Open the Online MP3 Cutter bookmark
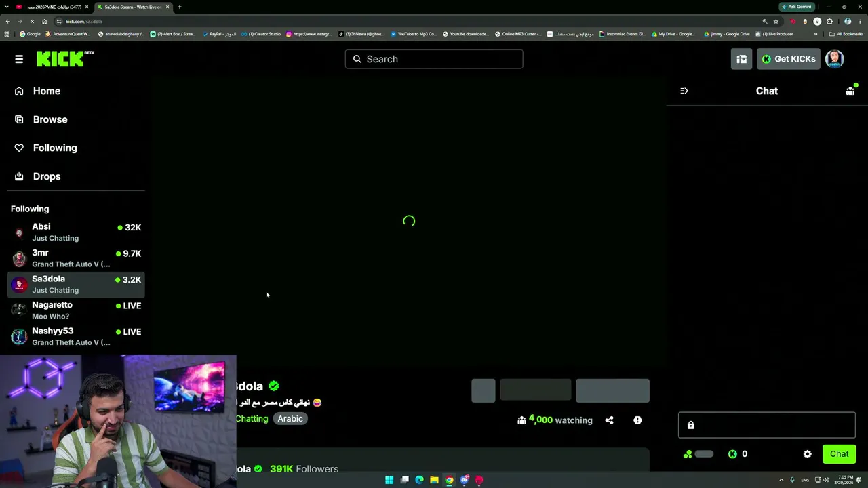 coord(518,34)
